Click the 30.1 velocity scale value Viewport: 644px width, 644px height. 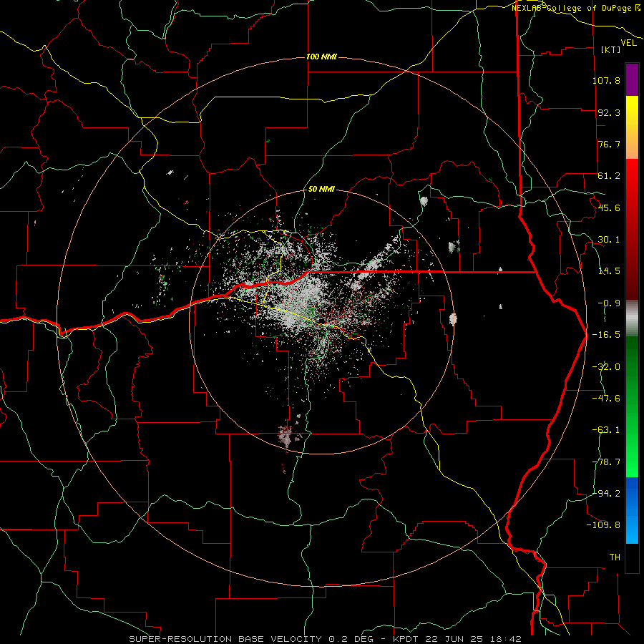(609, 240)
